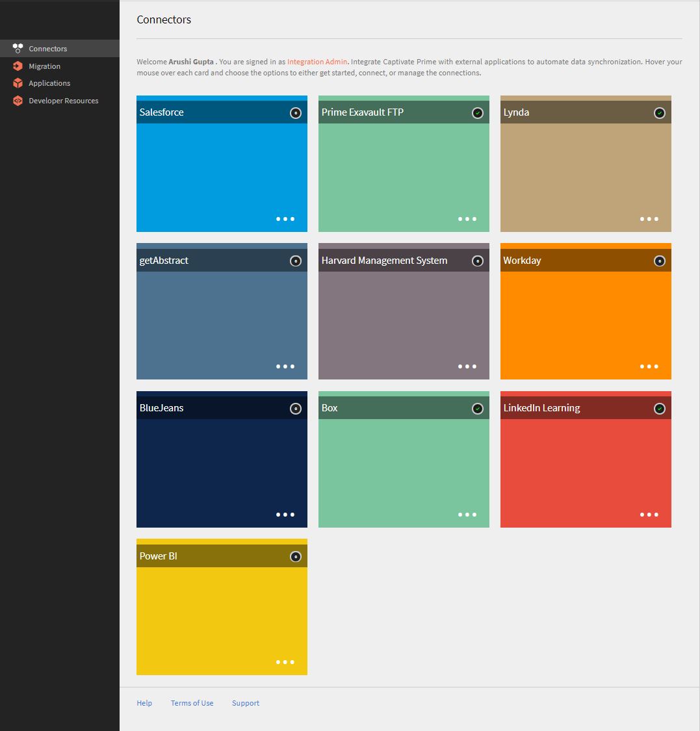Click the Salesforce card status icon

point(296,113)
